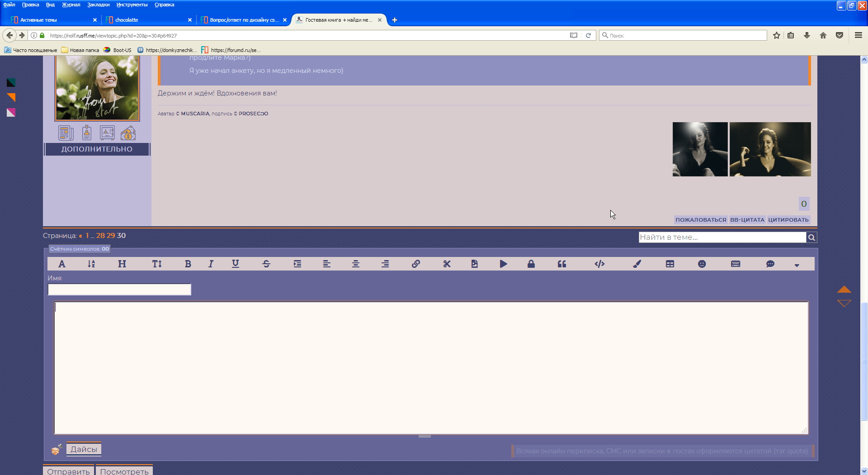The width and height of the screenshot is (868, 475).
Task: Click the strikethrough text icon
Action: pyautogui.click(x=266, y=264)
